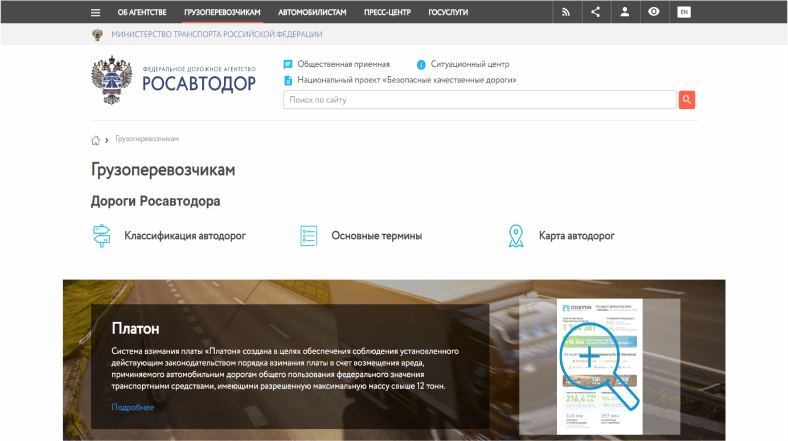The width and height of the screenshot is (788, 441).
Task: Click the road signpost classification icon
Action: (x=102, y=236)
